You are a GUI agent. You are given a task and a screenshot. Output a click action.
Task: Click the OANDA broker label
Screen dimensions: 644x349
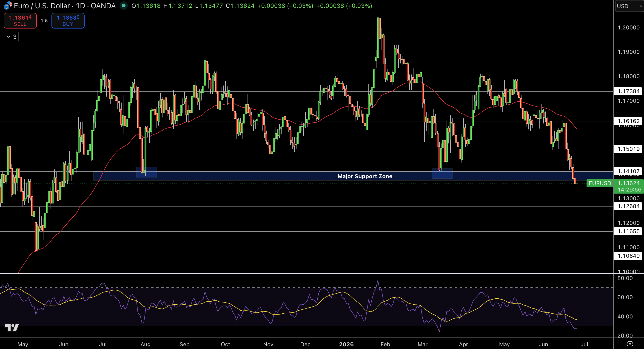pyautogui.click(x=103, y=6)
